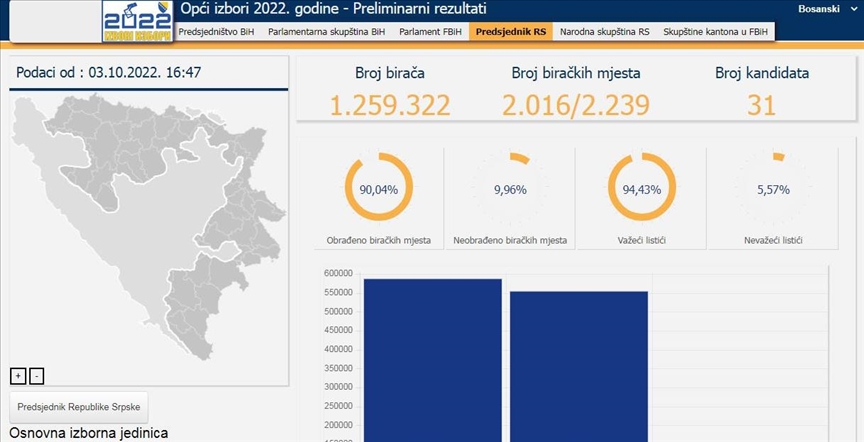Click the Izbori 2022 logo
864x442 pixels.
coord(137,21)
